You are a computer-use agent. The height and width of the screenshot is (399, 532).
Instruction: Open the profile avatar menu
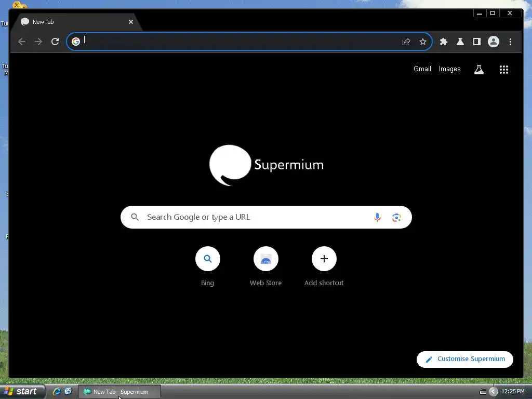tap(494, 42)
